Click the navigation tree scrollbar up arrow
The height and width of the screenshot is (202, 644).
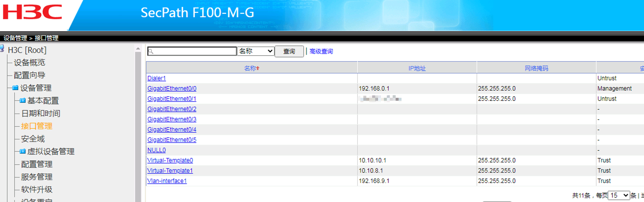tap(138, 48)
